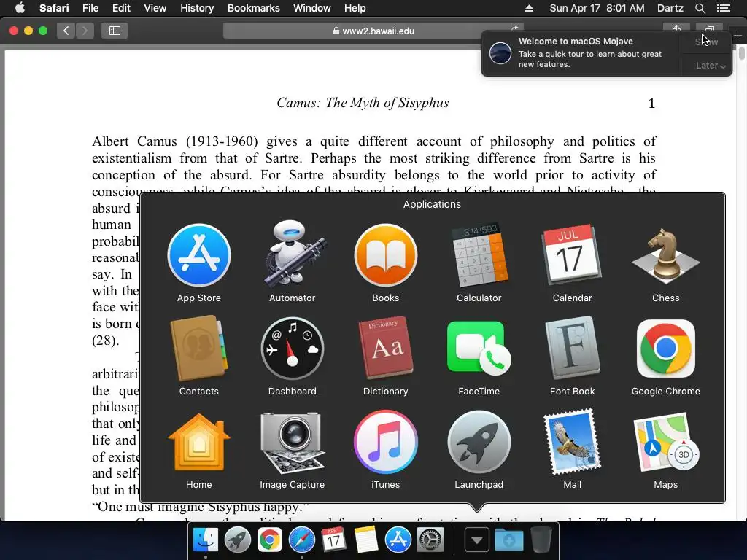Viewport: 747px width, 560px height.
Task: Click the date and time in menu bar
Action: pos(597,8)
